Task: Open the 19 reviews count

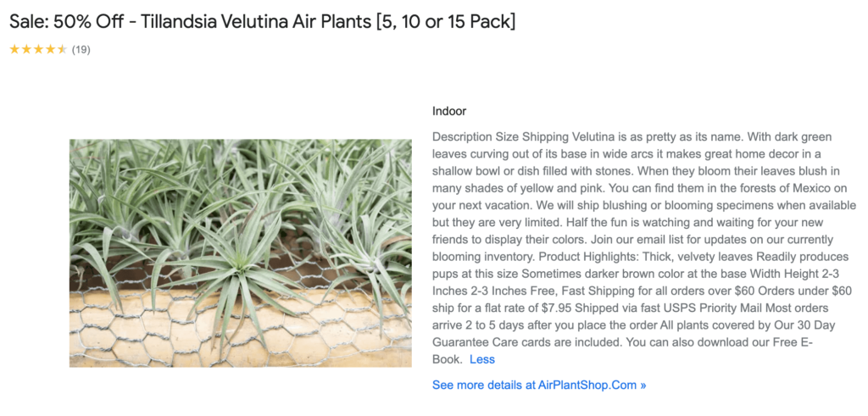Action: (81, 49)
